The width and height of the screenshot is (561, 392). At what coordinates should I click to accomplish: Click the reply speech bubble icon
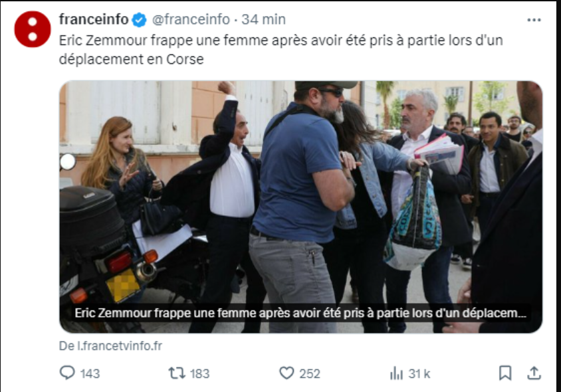(x=67, y=373)
